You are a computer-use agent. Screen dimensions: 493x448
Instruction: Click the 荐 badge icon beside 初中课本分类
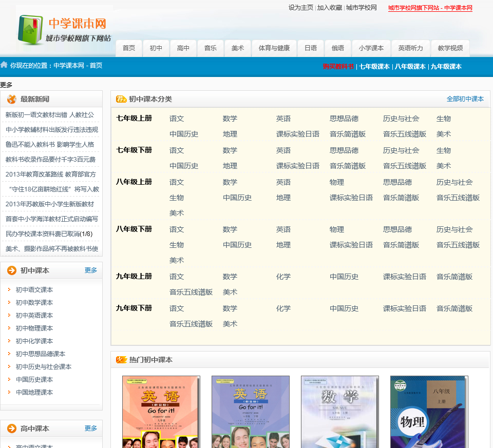pyautogui.click(x=121, y=99)
